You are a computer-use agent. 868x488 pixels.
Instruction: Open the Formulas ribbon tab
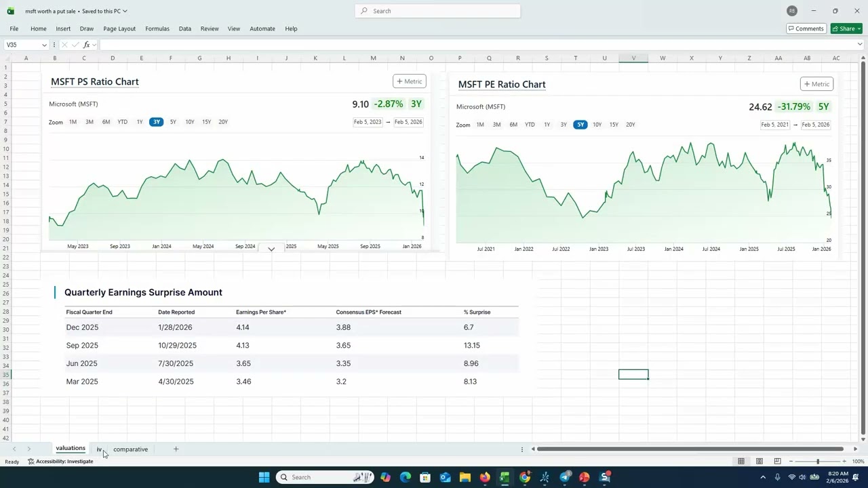point(157,28)
